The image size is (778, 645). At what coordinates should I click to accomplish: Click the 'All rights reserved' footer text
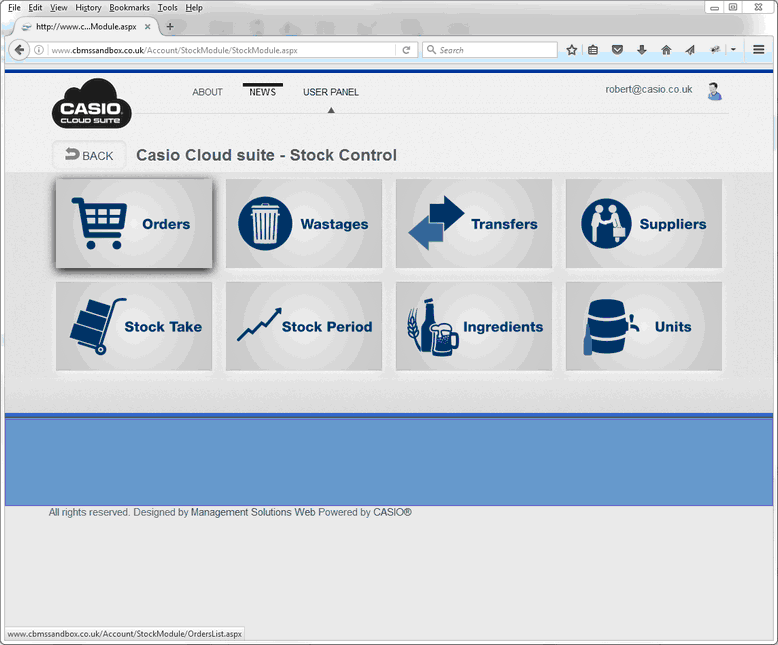[x=230, y=512]
